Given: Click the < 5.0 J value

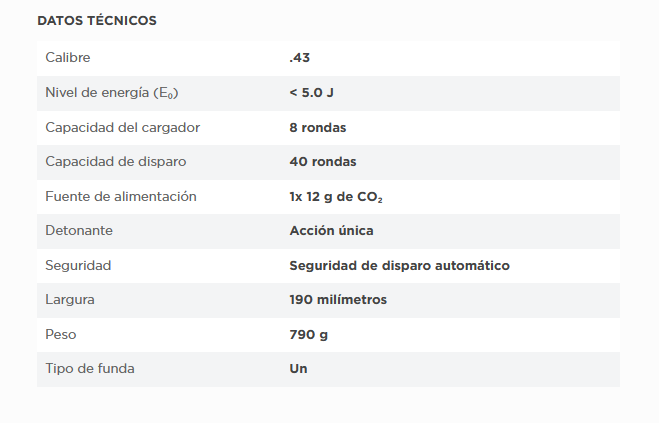Looking at the screenshot, I should point(311,93).
